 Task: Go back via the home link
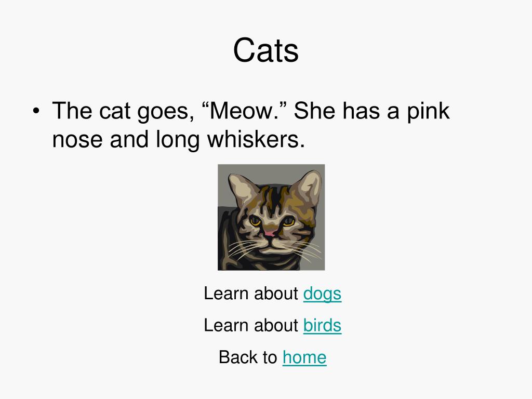point(304,357)
